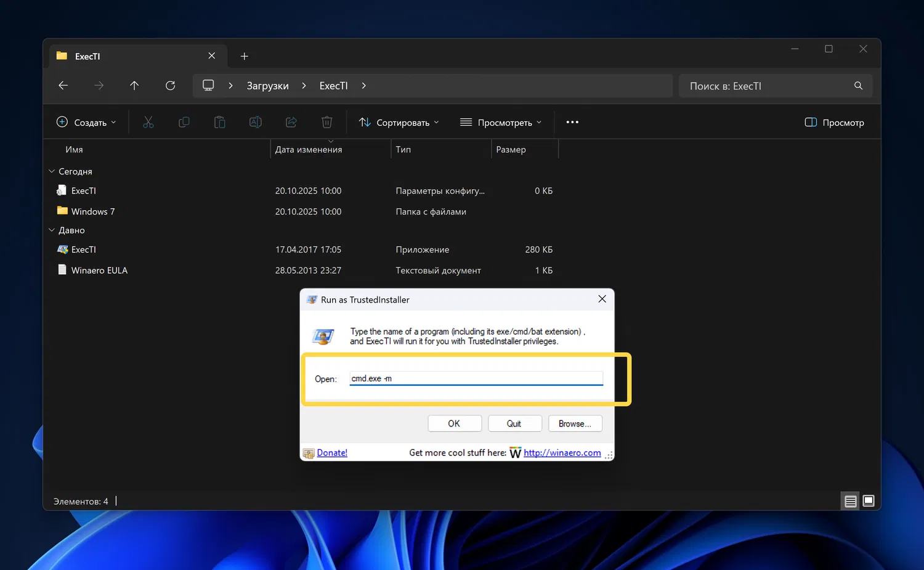This screenshot has height=570, width=924.
Task: Click the Copy icon in toolbar
Action: 184,122
